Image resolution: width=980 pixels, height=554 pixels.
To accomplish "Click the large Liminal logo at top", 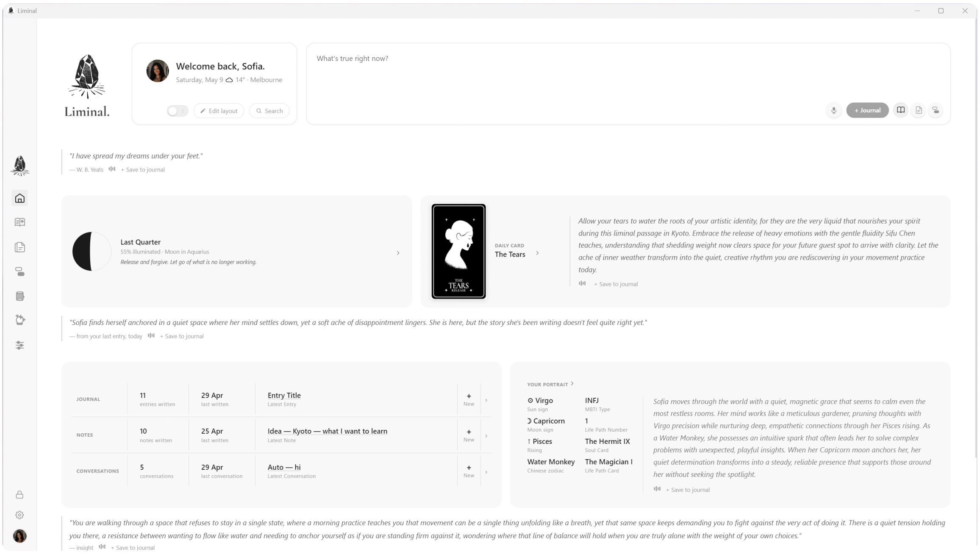I will point(87,85).
